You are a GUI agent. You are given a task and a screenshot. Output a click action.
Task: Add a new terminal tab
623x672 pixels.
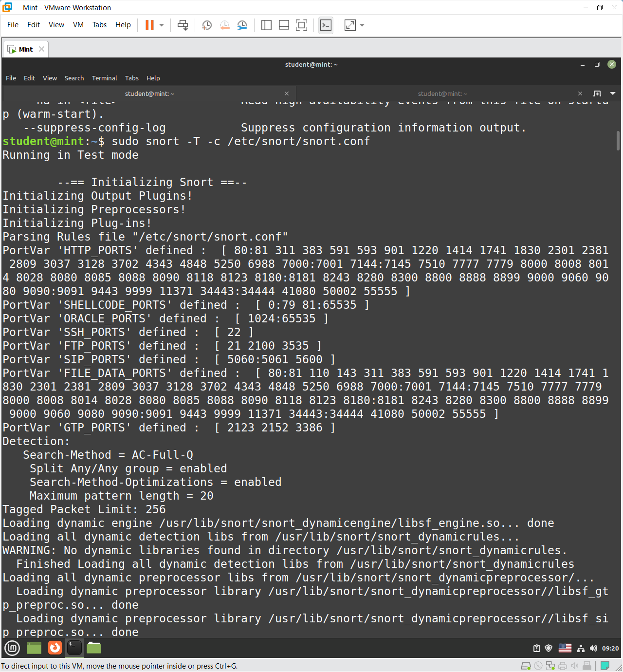pyautogui.click(x=597, y=93)
